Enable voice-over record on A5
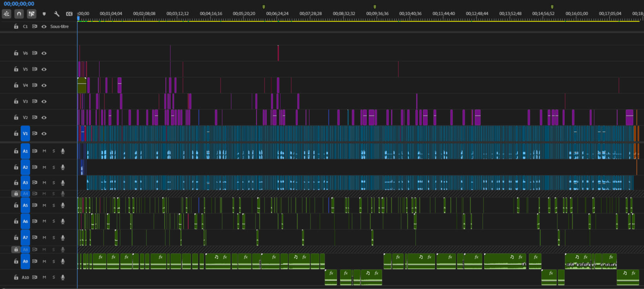Screen dimensions: 644x289 tap(63, 205)
